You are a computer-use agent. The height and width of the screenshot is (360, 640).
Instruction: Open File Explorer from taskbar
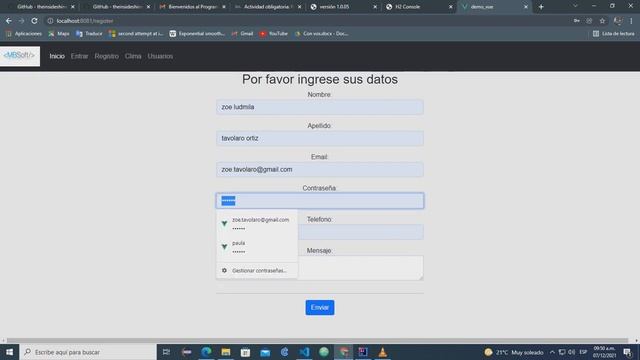[226, 352]
